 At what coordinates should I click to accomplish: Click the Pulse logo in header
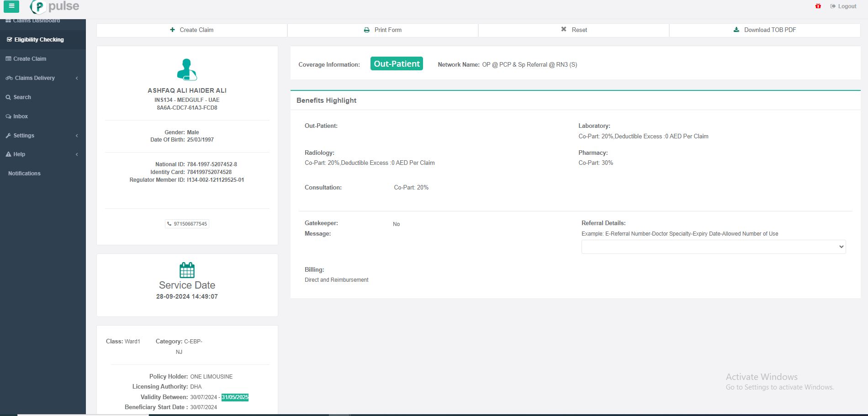[x=55, y=7]
